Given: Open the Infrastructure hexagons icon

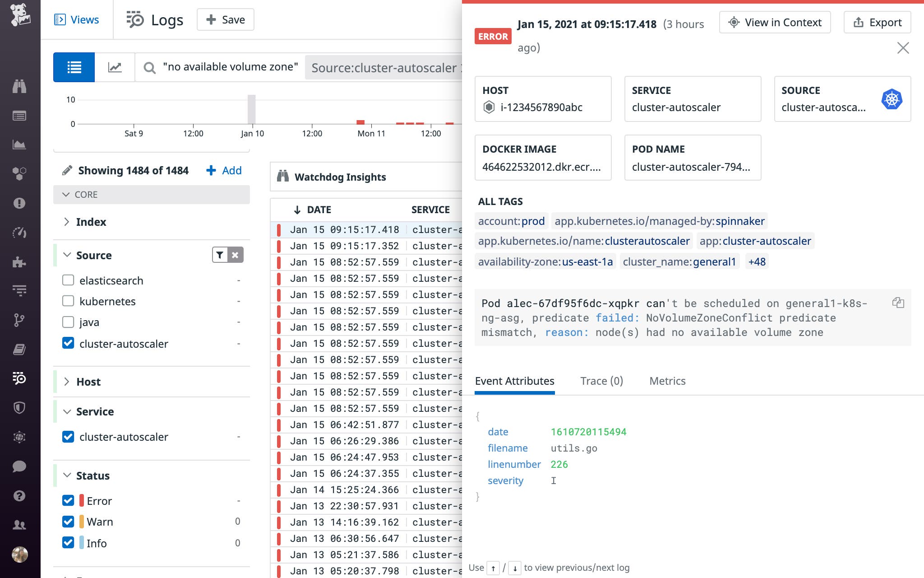Looking at the screenshot, I should [x=19, y=173].
